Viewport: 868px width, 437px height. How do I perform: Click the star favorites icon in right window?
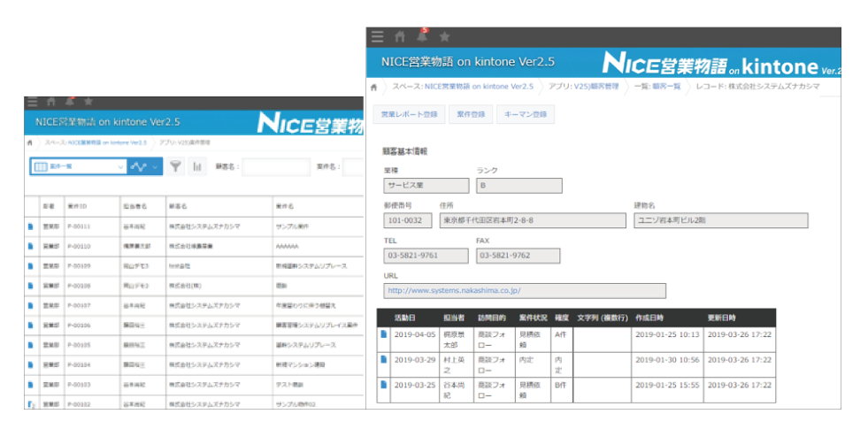(444, 36)
